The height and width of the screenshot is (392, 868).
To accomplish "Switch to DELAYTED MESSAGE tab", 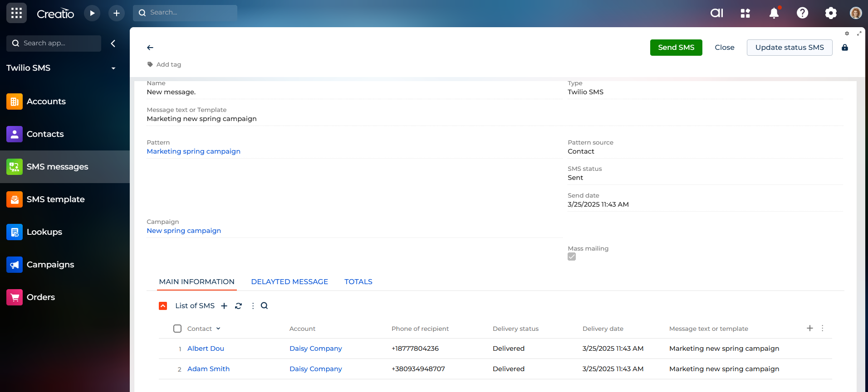I will click(289, 282).
